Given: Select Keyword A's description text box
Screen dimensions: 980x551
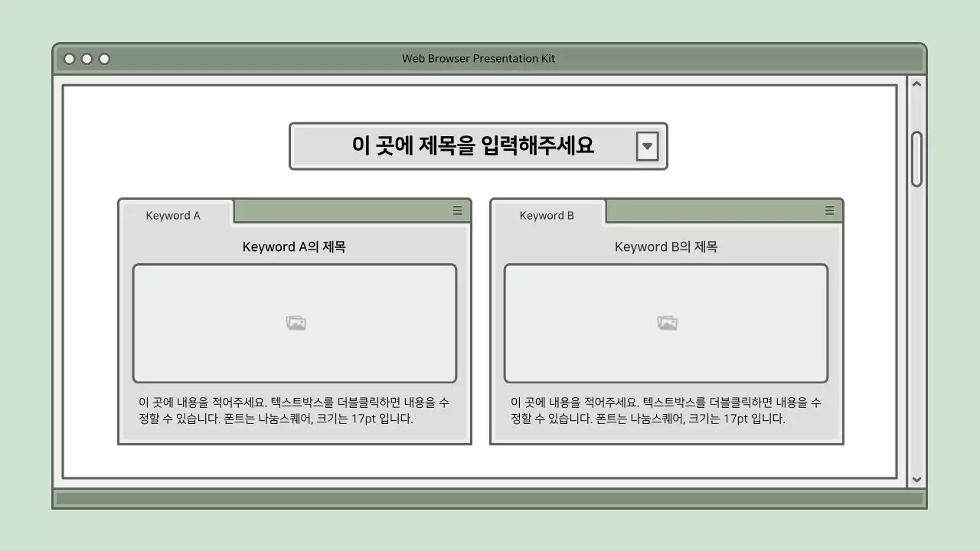Looking at the screenshot, I should [x=296, y=410].
